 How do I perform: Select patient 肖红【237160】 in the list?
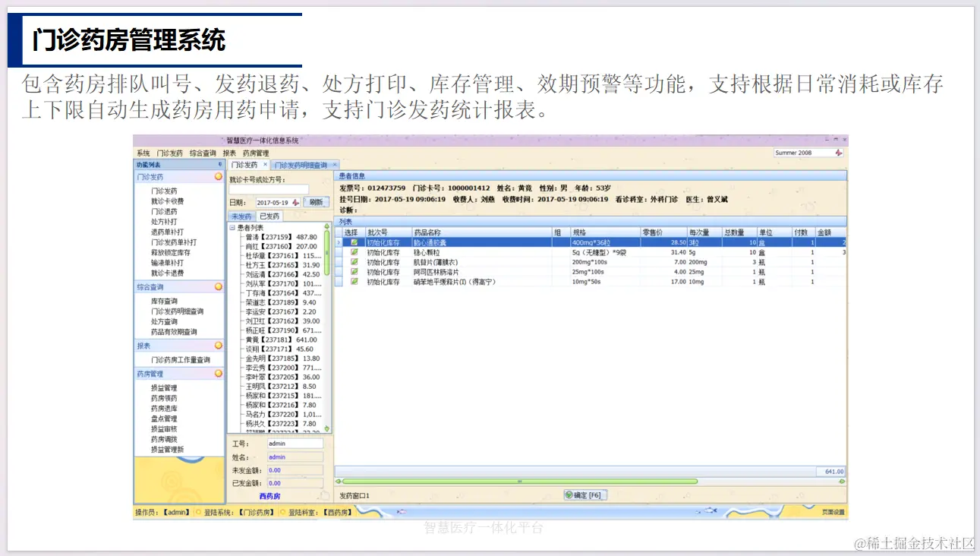point(281,247)
